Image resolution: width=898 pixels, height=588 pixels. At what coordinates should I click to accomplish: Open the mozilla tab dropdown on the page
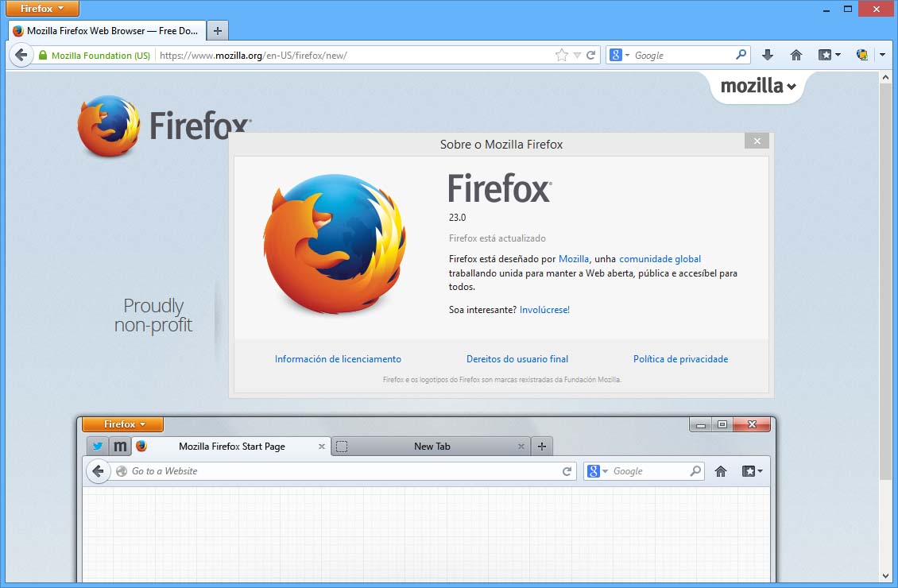click(x=758, y=87)
